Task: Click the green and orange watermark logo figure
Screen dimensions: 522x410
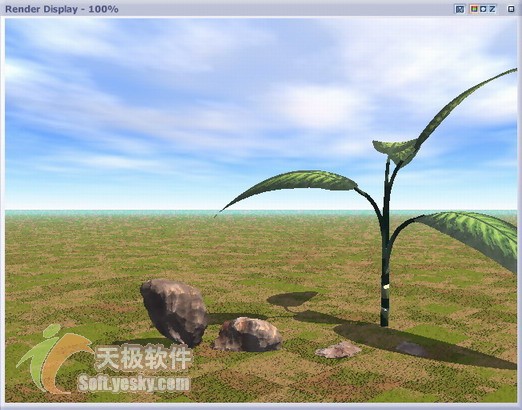Action: pos(53,358)
